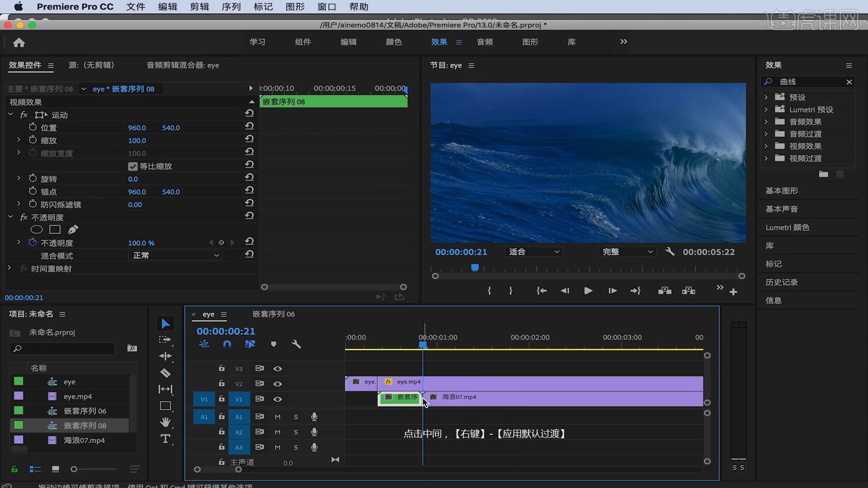Expand the Time Remapping effect
The width and height of the screenshot is (868, 488).
9,268
